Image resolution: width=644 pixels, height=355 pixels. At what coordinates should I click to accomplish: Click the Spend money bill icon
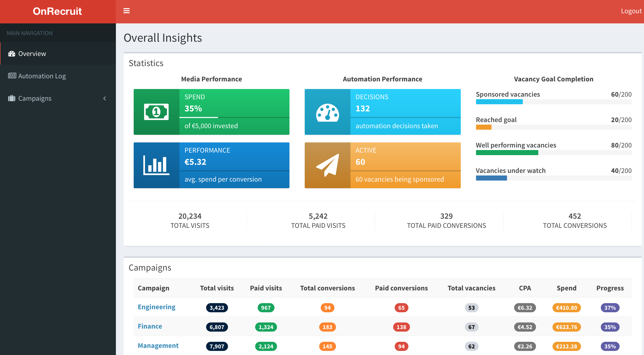pos(156,112)
